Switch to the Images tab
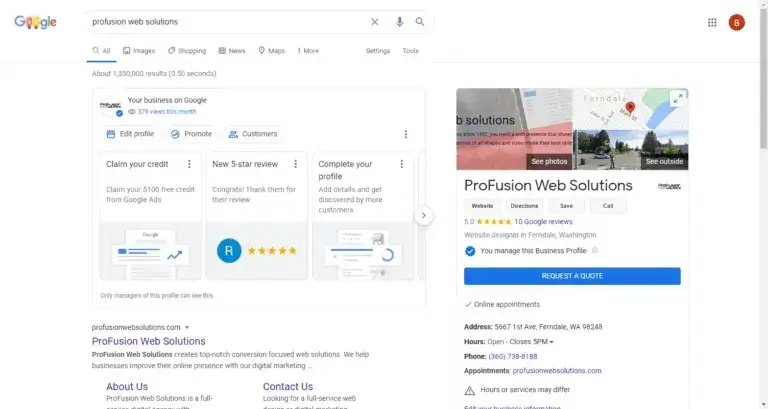 139,51
